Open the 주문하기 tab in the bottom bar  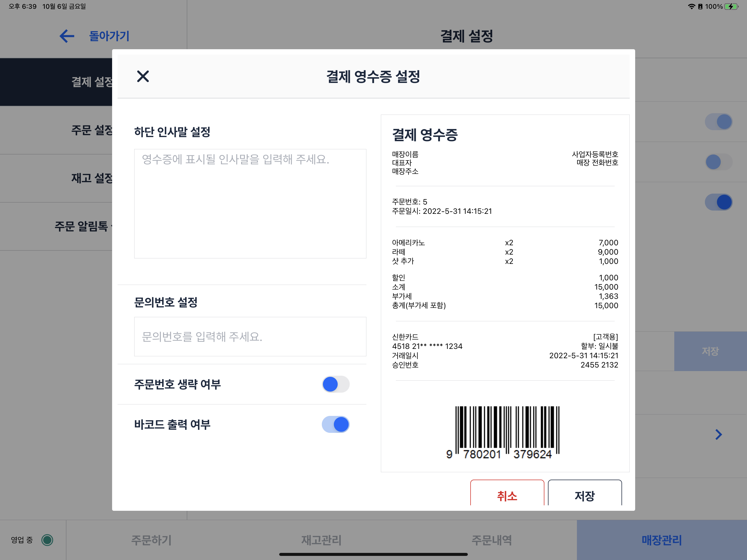[151, 540]
